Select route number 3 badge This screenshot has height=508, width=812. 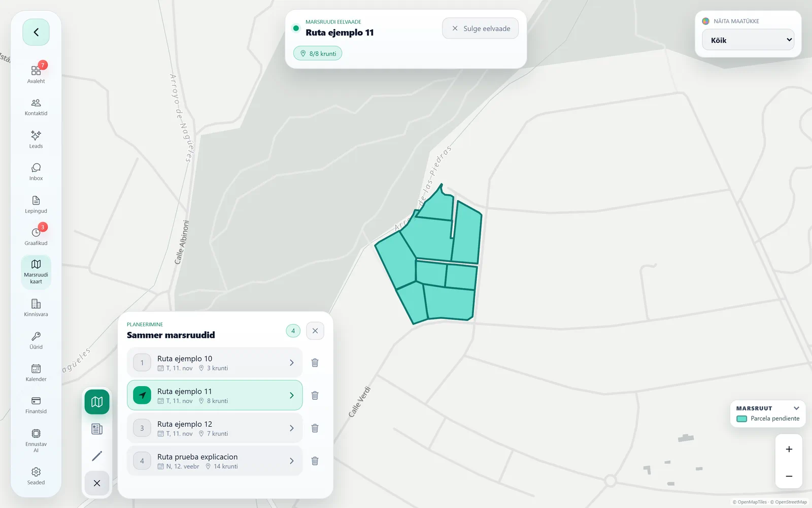point(142,428)
